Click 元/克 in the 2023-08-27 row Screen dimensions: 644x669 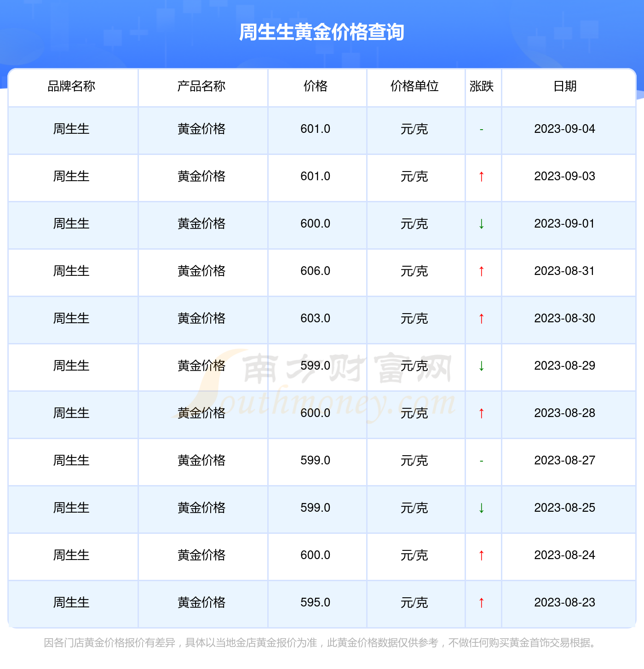pyautogui.click(x=414, y=461)
